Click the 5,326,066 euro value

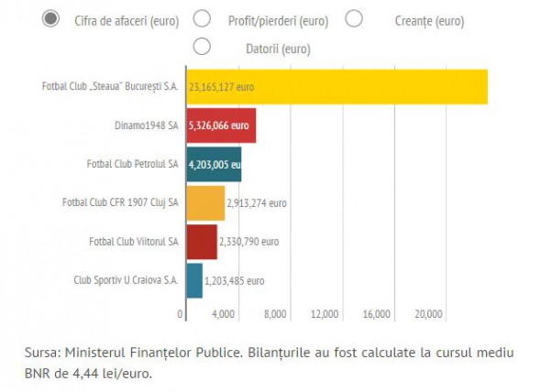[x=219, y=125]
